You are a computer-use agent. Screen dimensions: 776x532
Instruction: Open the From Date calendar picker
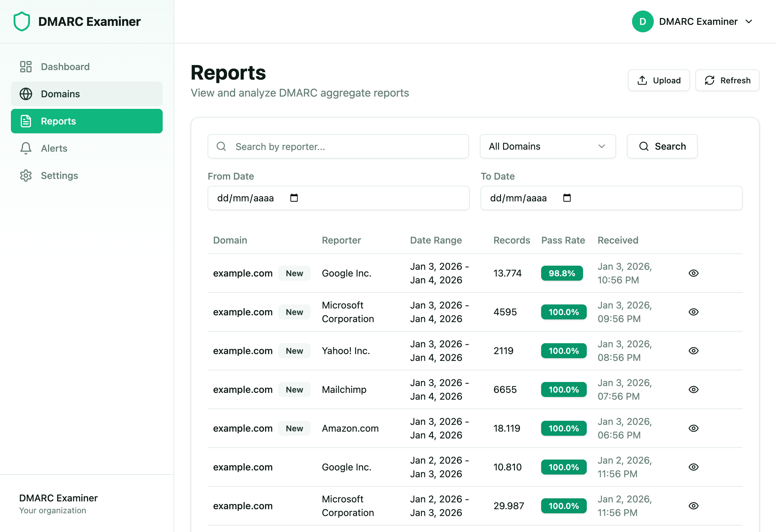[x=294, y=198]
